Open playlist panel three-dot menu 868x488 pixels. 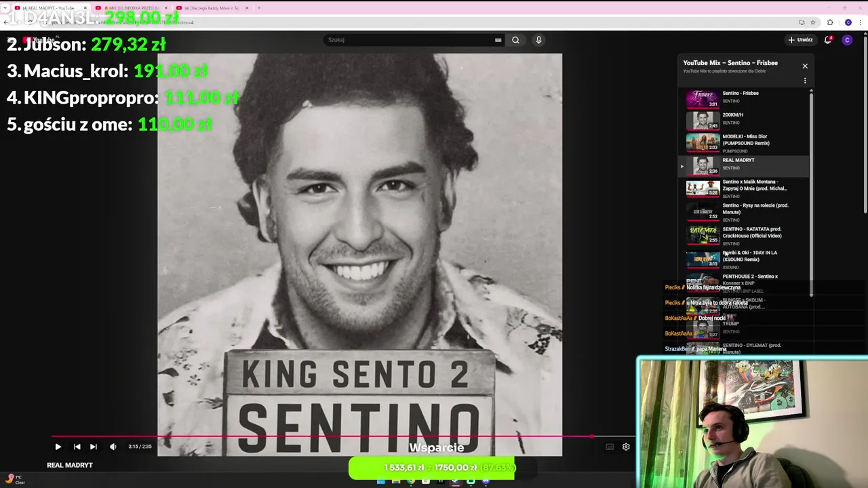pos(805,81)
